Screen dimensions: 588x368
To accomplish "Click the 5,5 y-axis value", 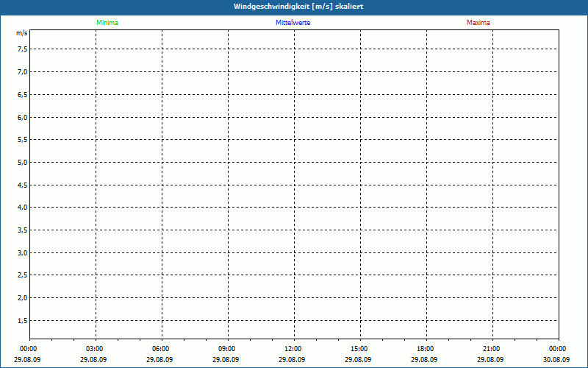I will point(23,140).
